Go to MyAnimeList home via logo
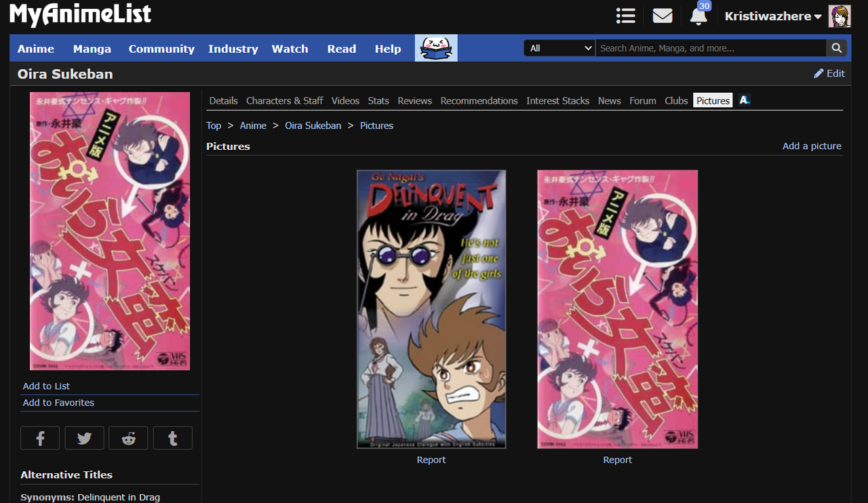Image resolution: width=868 pixels, height=503 pixels. point(80,15)
